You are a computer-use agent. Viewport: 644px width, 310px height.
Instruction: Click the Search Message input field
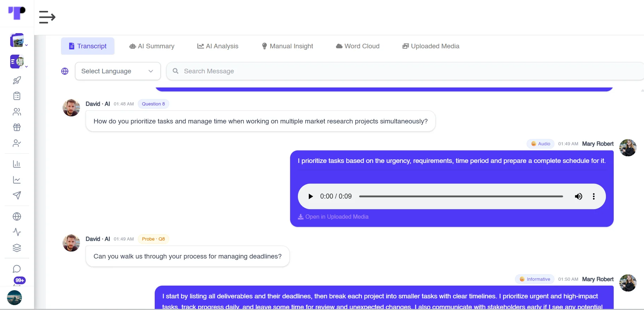405,71
